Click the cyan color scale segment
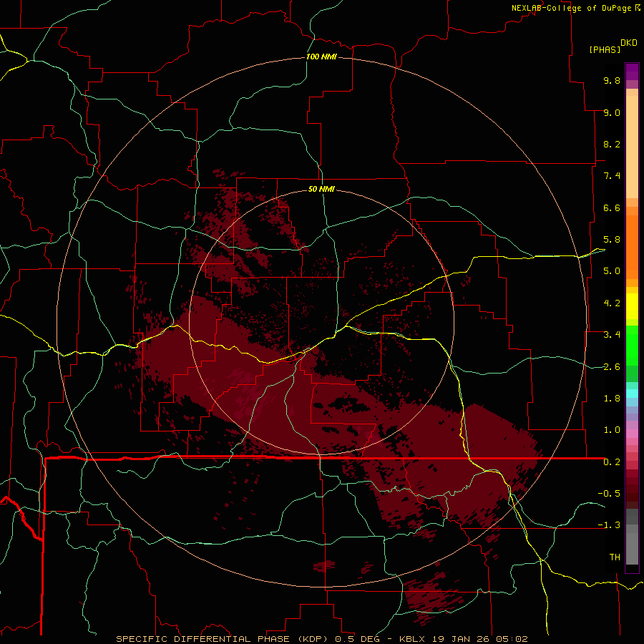This screenshot has width=644, height=644. click(632, 394)
